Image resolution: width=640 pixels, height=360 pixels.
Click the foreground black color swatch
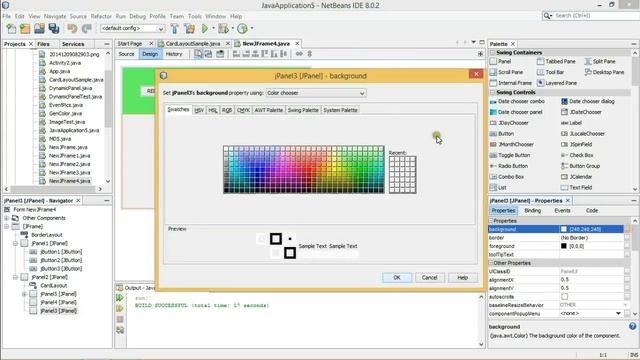pos(564,246)
